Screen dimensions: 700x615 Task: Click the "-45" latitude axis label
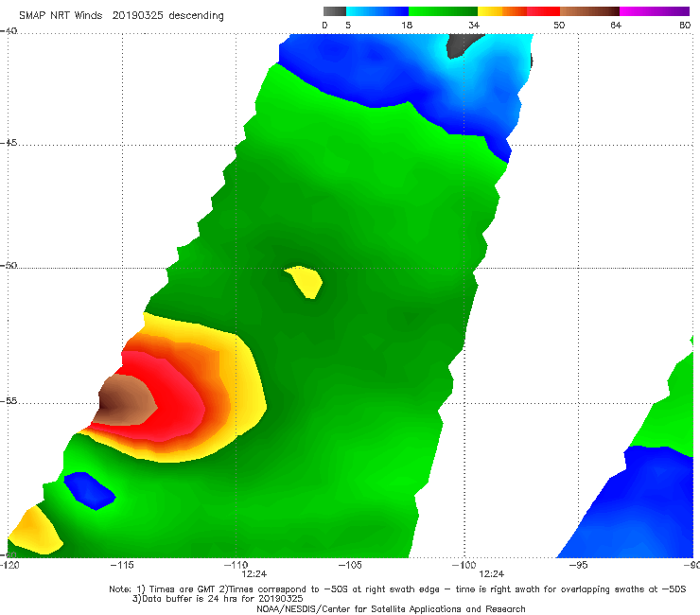tap(9, 143)
